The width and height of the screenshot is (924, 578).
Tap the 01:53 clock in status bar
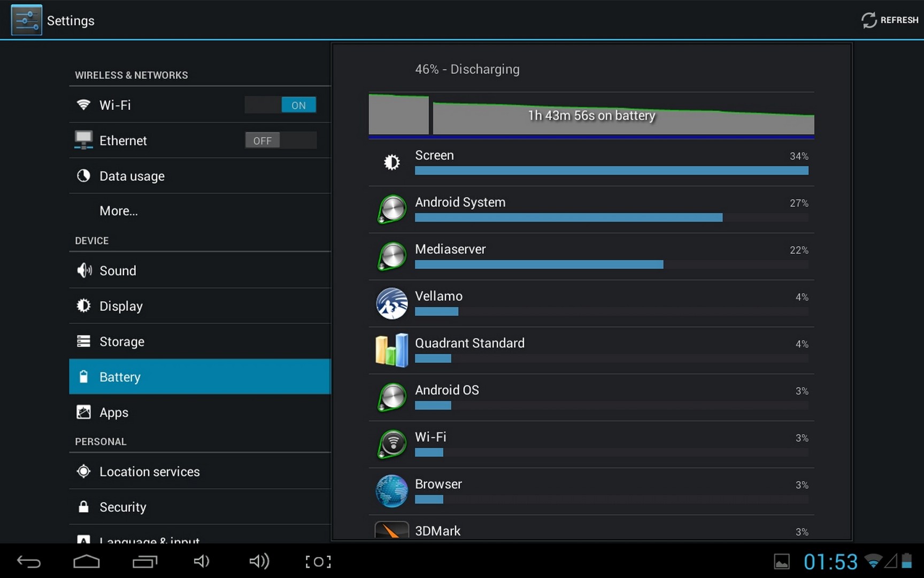(830, 561)
